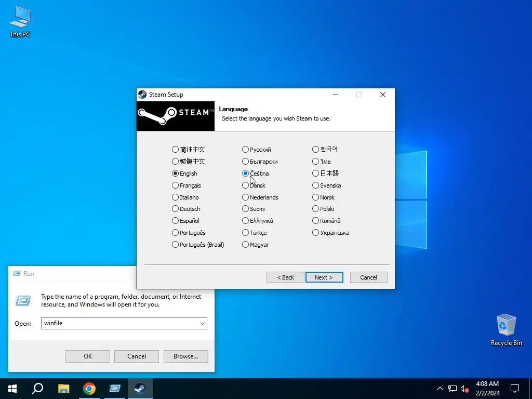Pick Suomi language option
The image size is (532, 399).
tap(254, 209)
